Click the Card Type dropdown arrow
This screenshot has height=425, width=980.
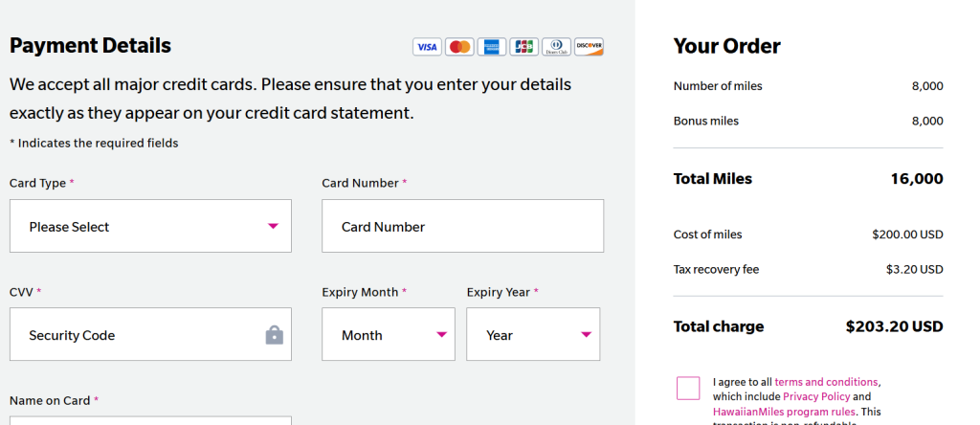pyautogui.click(x=273, y=227)
